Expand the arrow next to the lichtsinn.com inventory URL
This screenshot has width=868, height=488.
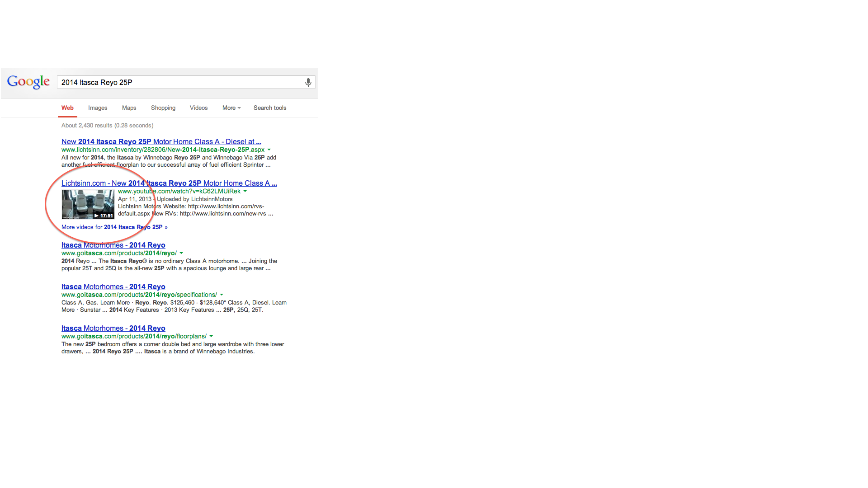click(269, 150)
